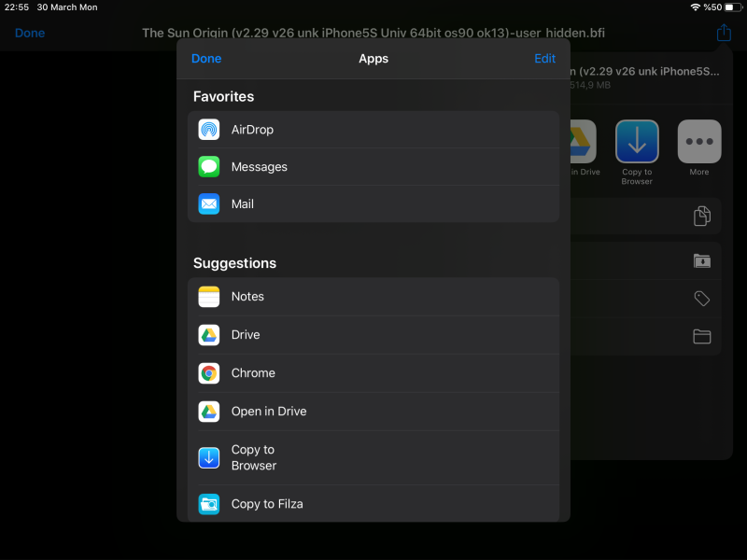Tap the empty folder outline icon
Image resolution: width=747 pixels, height=560 pixels.
coord(702,336)
